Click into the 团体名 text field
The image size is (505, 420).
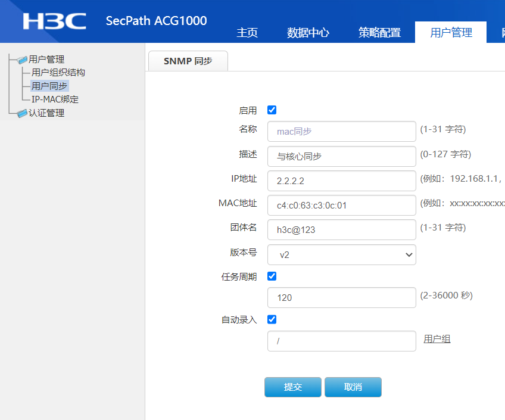(x=341, y=229)
